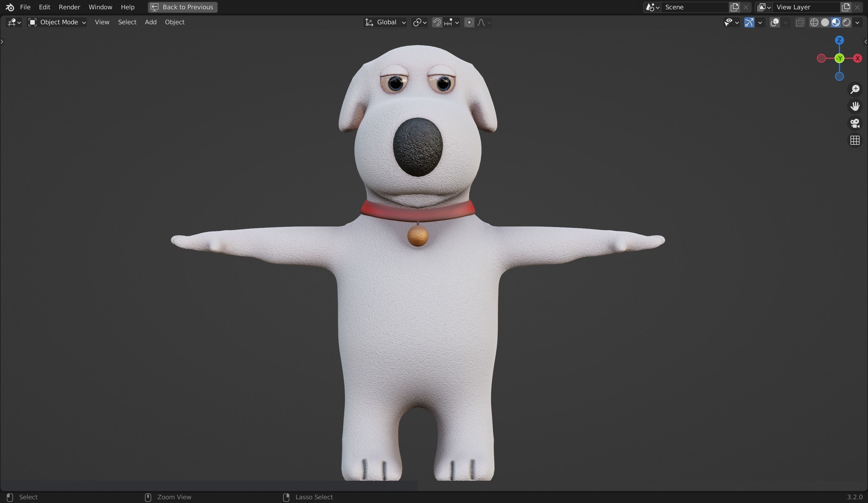The image size is (868, 503).
Task: Open the Object Mode dropdown
Action: (x=57, y=22)
